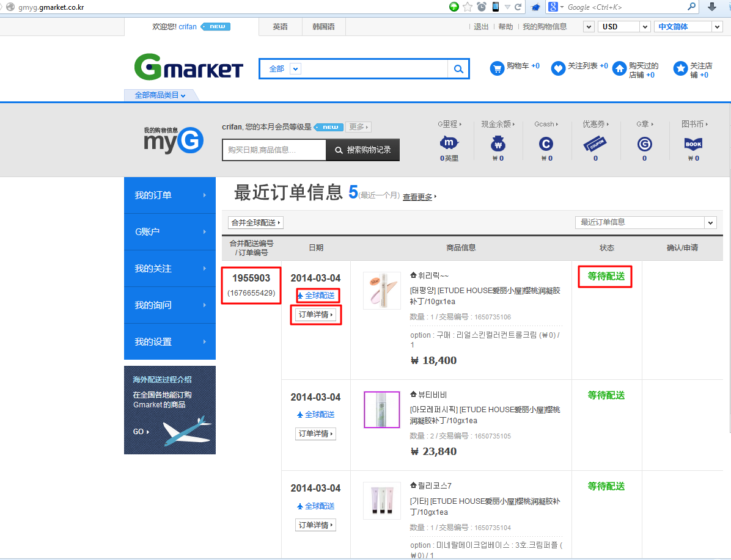
Task: Click the 뷰티비비 order product thumbnail
Action: pos(382,410)
